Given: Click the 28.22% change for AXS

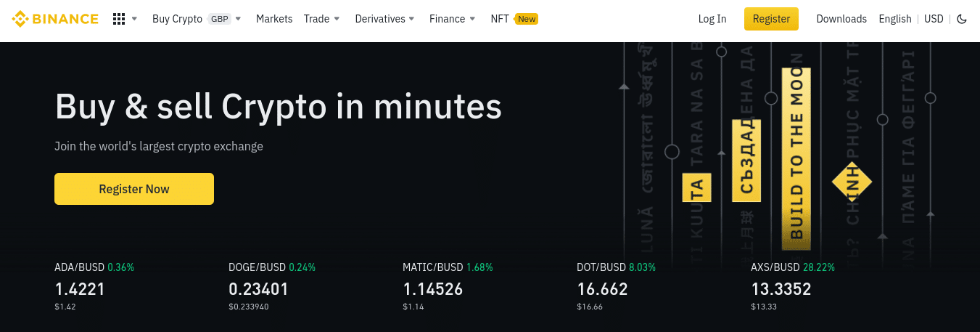Looking at the screenshot, I should click(x=818, y=267).
